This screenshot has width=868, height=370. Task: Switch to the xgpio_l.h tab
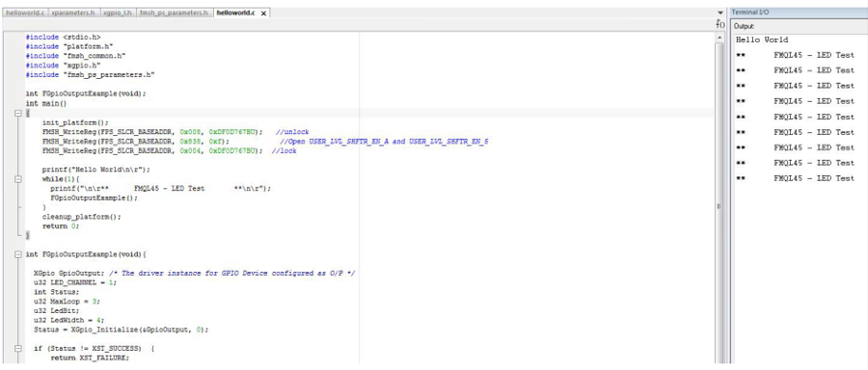pos(117,13)
